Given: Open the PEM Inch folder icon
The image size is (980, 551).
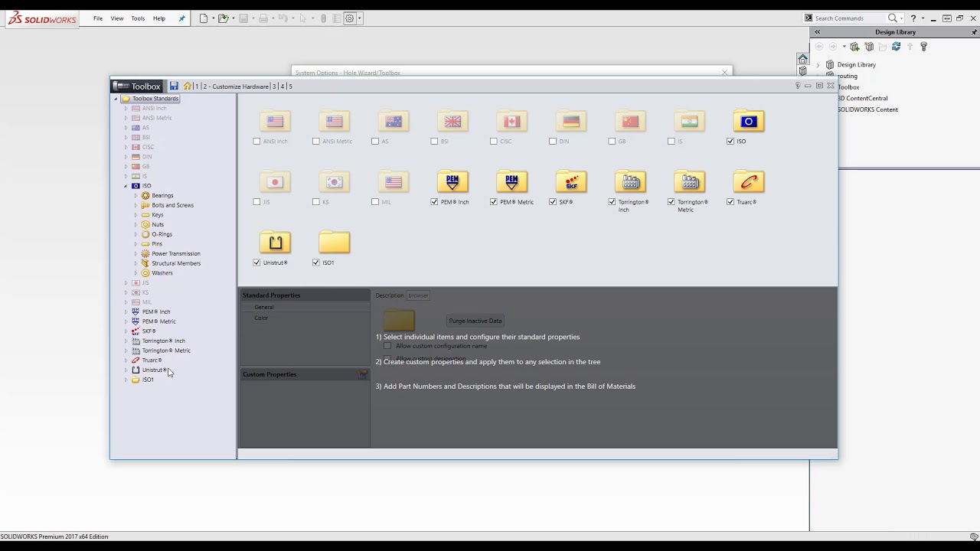Looking at the screenshot, I should (x=452, y=181).
